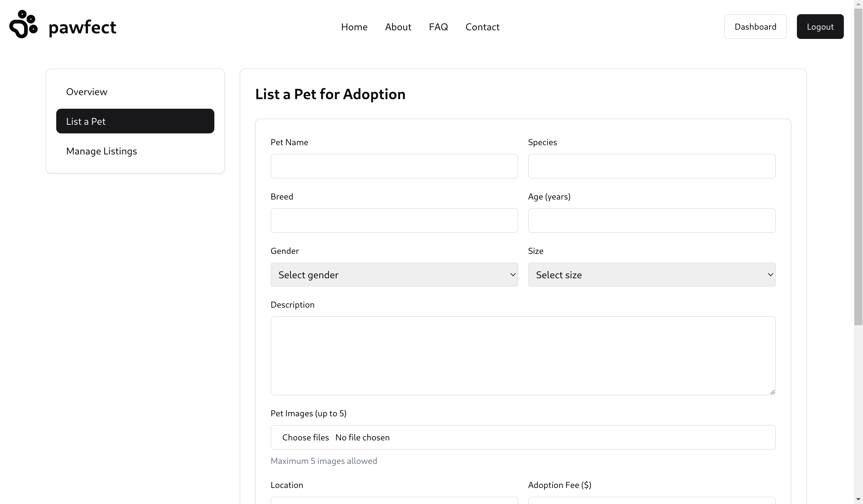Viewport: 863px width, 504px height.
Task: Focus the Pet Name input field
Action: pos(394,166)
